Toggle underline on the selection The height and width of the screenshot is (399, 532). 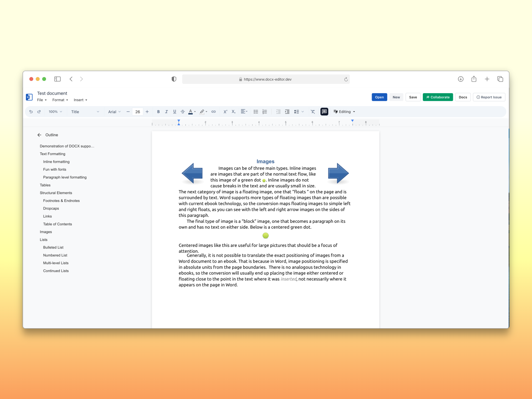coord(175,112)
